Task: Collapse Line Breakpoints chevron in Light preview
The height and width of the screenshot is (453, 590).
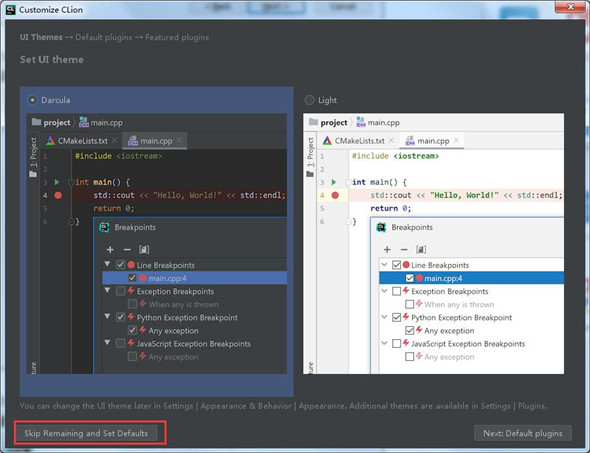Action: 384,265
